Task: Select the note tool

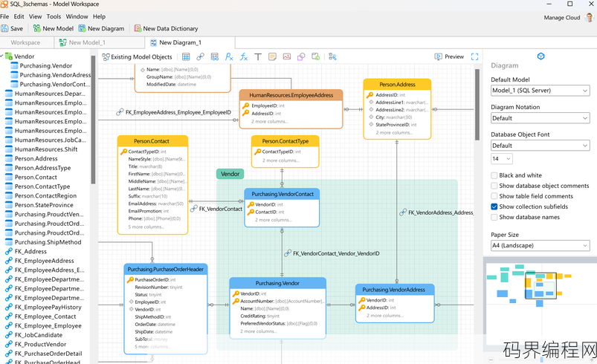Action: click(x=272, y=57)
